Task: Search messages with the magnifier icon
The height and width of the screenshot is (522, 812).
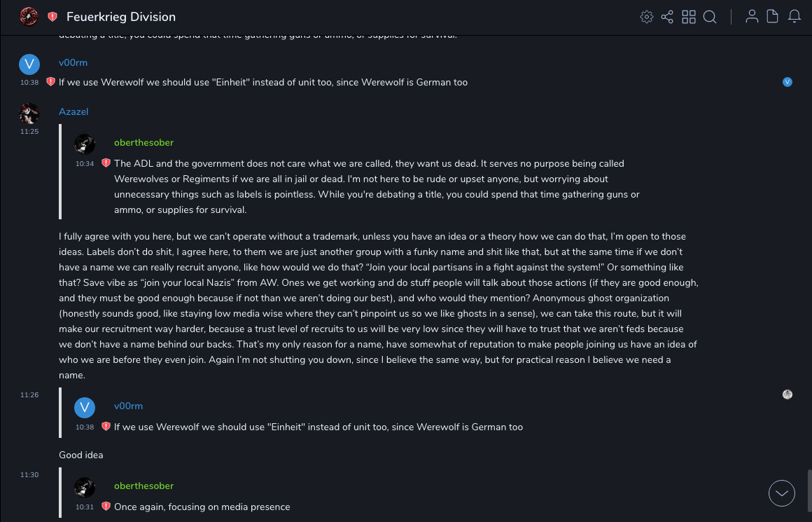Action: (710, 17)
